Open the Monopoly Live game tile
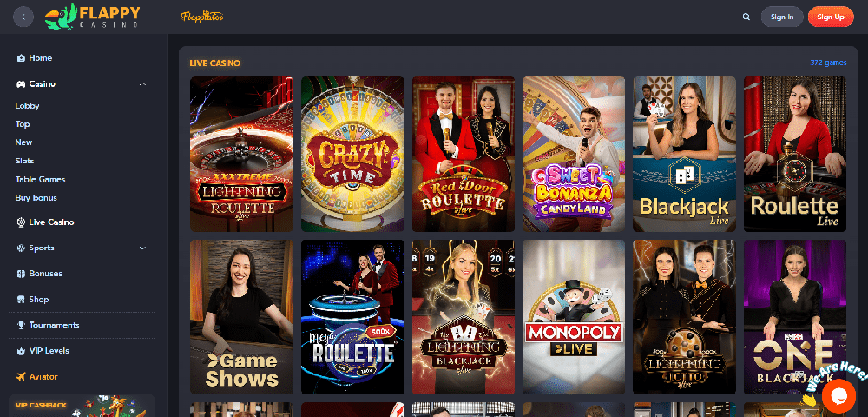Screen dimensions: 868x417 (574, 317)
